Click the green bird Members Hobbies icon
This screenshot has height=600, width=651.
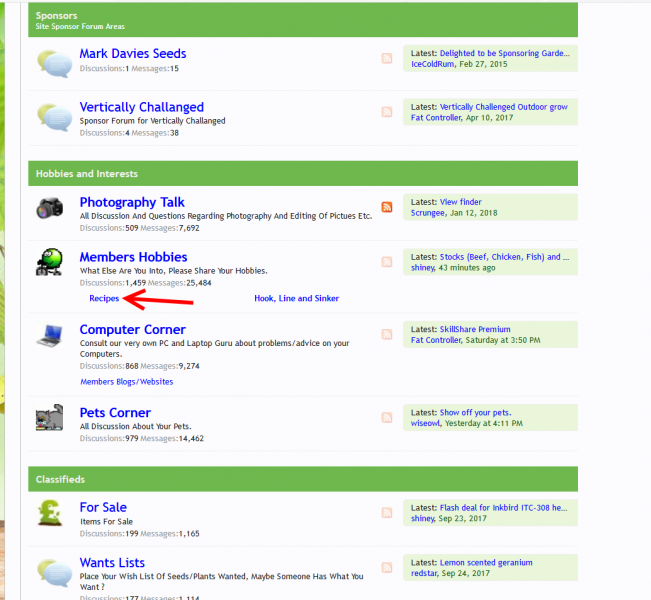pos(51,262)
